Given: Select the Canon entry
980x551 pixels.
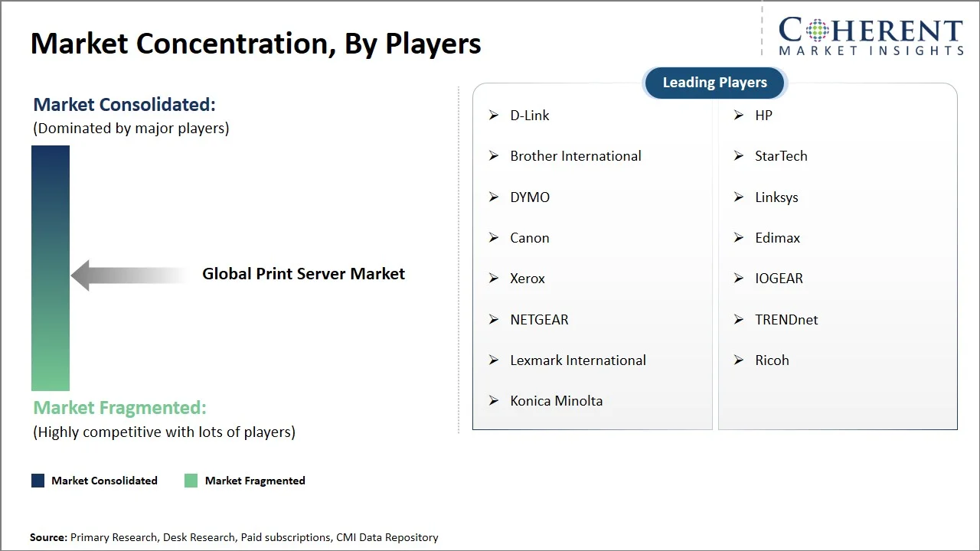Looking at the screenshot, I should tap(530, 238).
